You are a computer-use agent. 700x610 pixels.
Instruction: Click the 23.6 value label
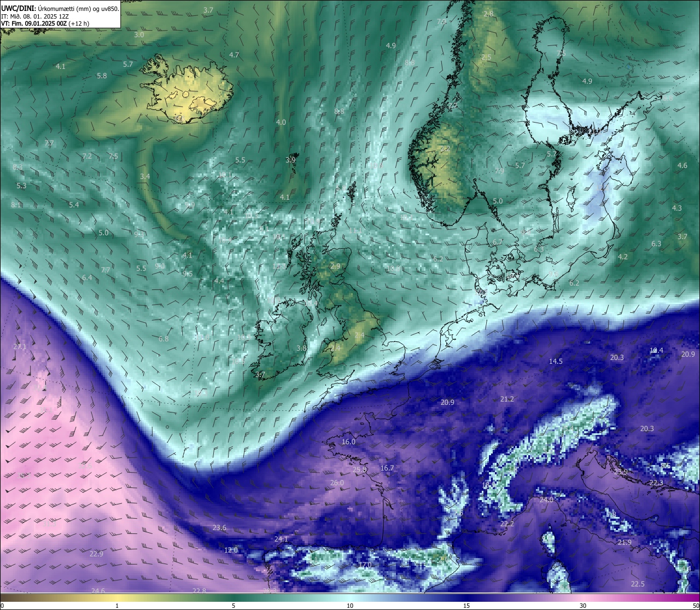click(x=219, y=527)
